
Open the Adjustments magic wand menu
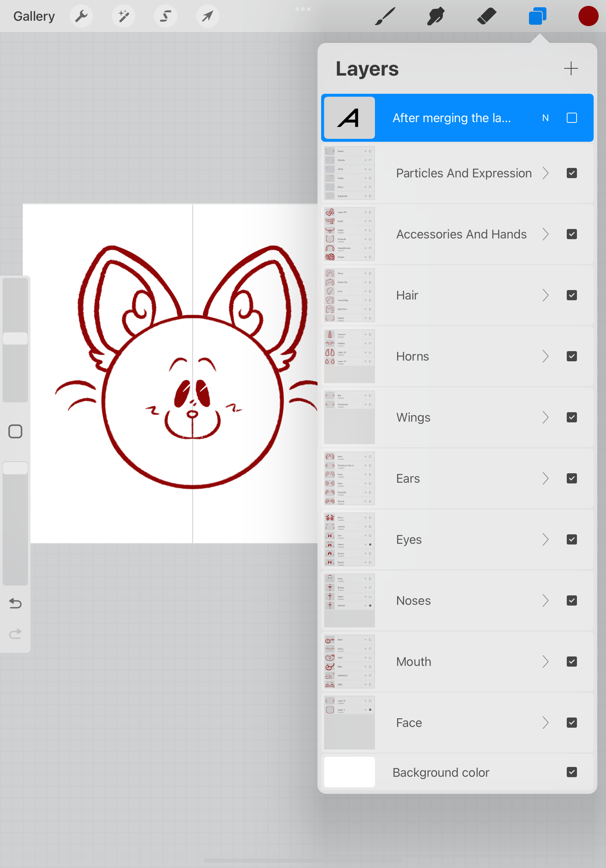(x=124, y=16)
